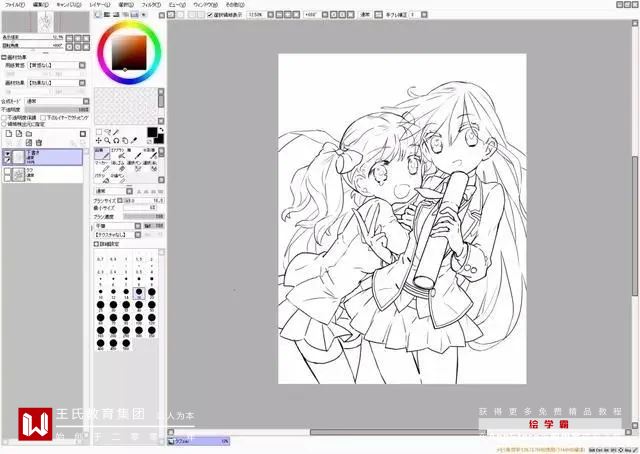Select the eyedropper color picker tool

tap(134, 140)
